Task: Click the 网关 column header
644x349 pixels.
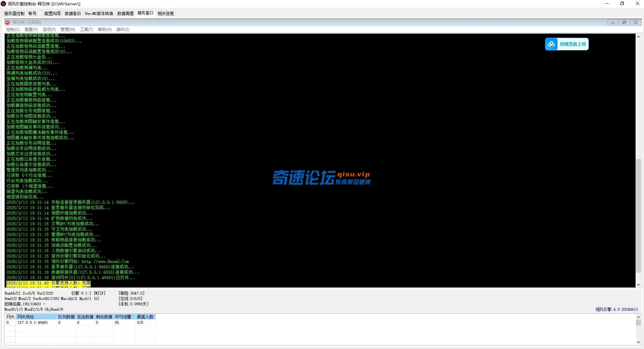Action: 10,317
